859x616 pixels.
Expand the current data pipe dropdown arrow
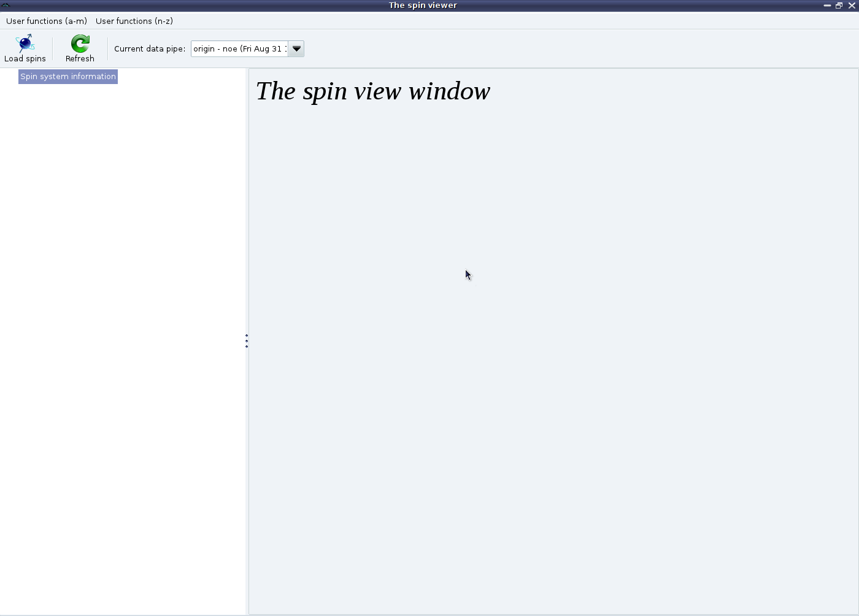click(296, 49)
